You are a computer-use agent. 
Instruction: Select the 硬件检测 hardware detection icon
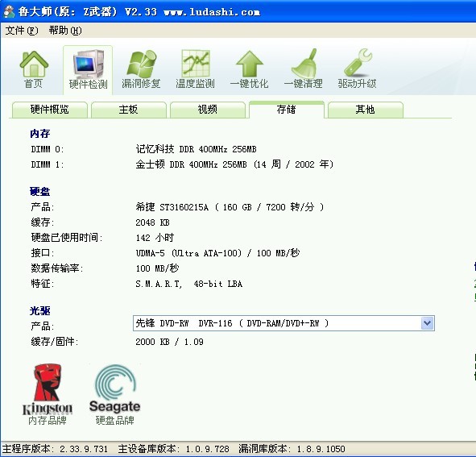(88, 69)
